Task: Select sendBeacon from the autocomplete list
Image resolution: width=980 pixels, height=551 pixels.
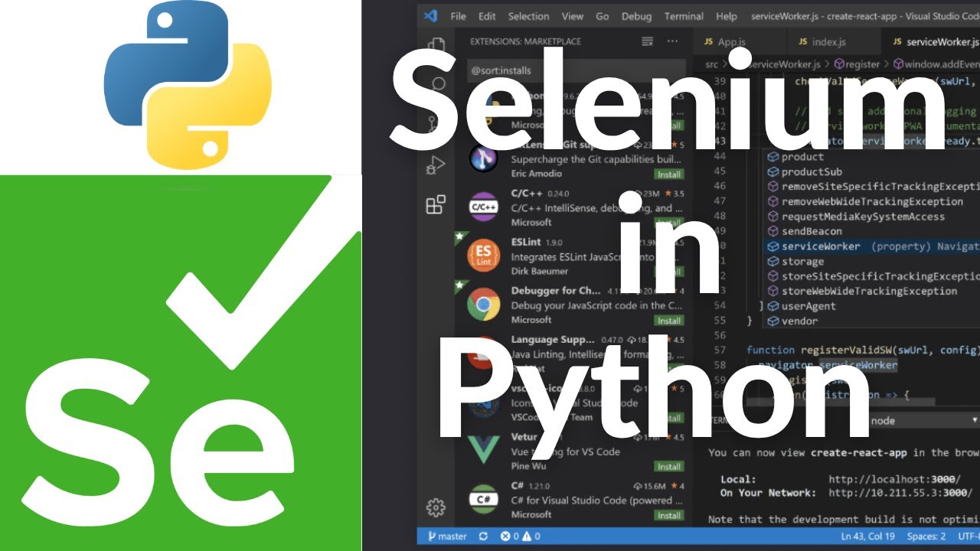Action: pos(811,231)
